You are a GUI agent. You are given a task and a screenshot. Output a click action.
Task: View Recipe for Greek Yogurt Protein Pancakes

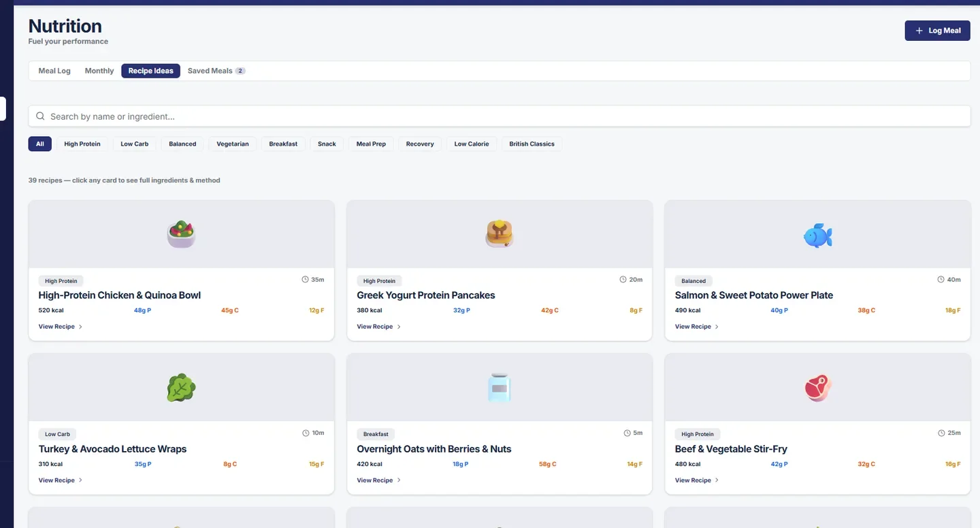click(x=379, y=327)
